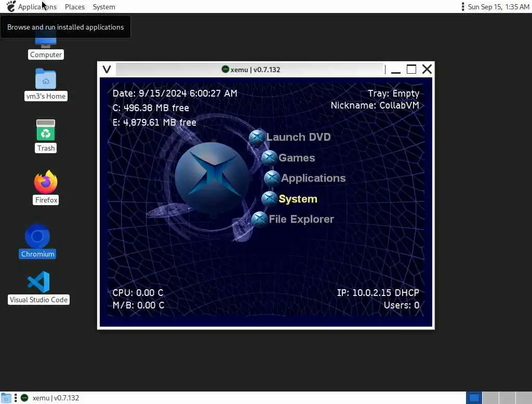
Task: Click the E: 4,879.61 MB free text
Action: [154, 122]
